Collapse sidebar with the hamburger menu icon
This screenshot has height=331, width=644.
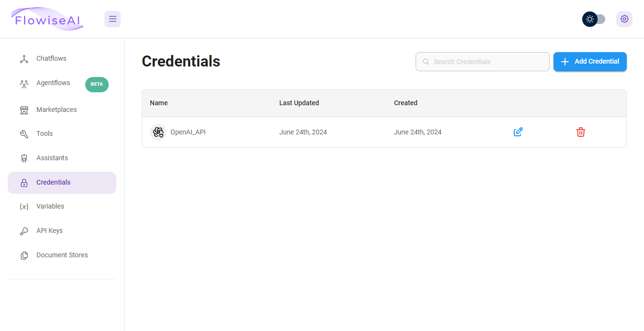tap(113, 19)
